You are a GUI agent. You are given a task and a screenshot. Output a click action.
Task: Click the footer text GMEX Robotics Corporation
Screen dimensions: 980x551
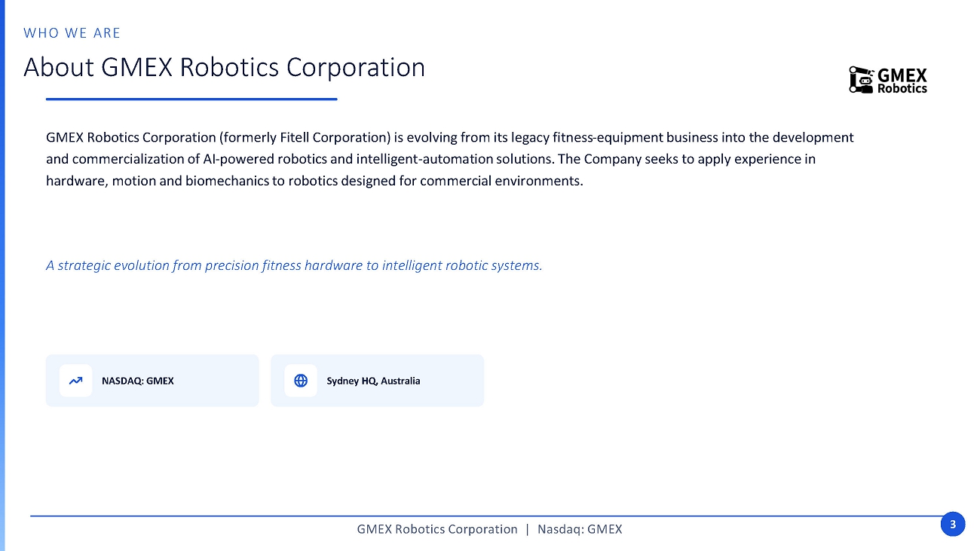pos(437,529)
